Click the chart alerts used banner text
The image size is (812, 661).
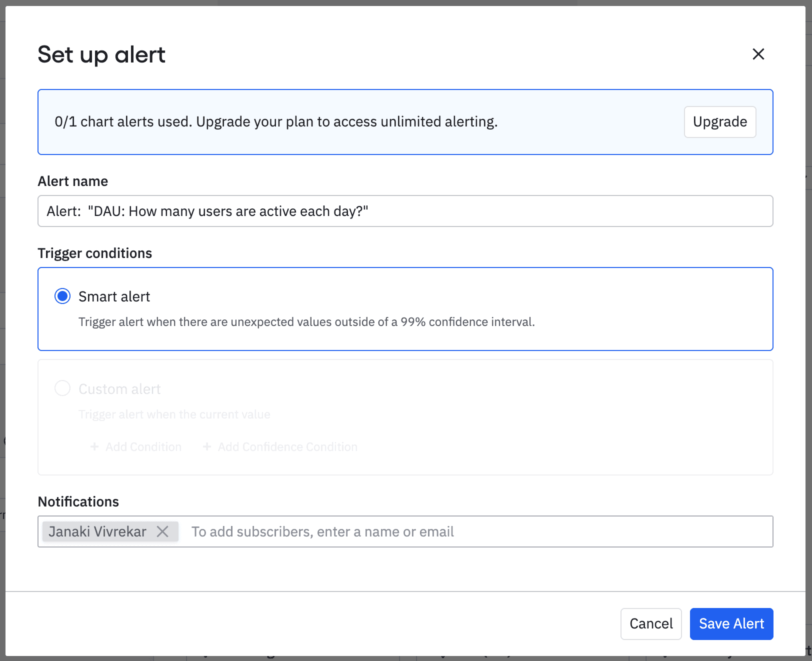pyautogui.click(x=276, y=122)
